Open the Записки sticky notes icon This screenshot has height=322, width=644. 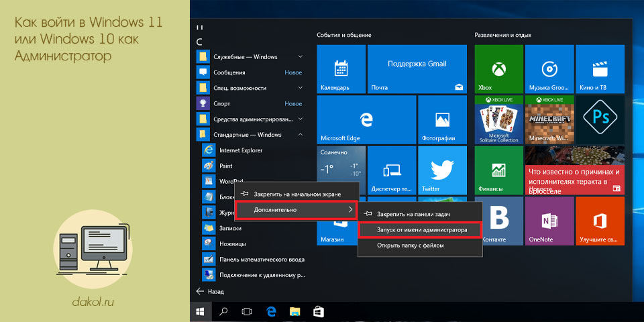[209, 228]
